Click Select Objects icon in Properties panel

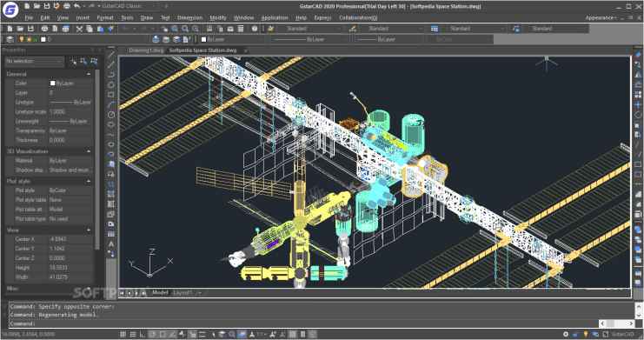click(x=83, y=61)
